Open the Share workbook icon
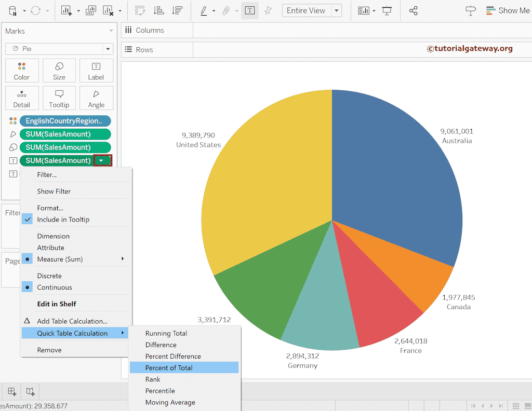Screen dimensions: 532x411 click(x=414, y=10)
